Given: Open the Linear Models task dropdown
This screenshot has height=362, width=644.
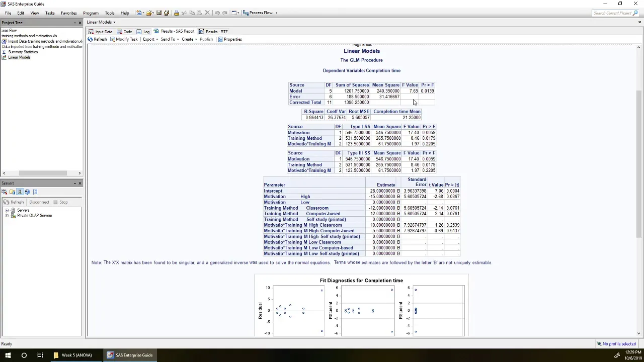Looking at the screenshot, I should [114, 22].
